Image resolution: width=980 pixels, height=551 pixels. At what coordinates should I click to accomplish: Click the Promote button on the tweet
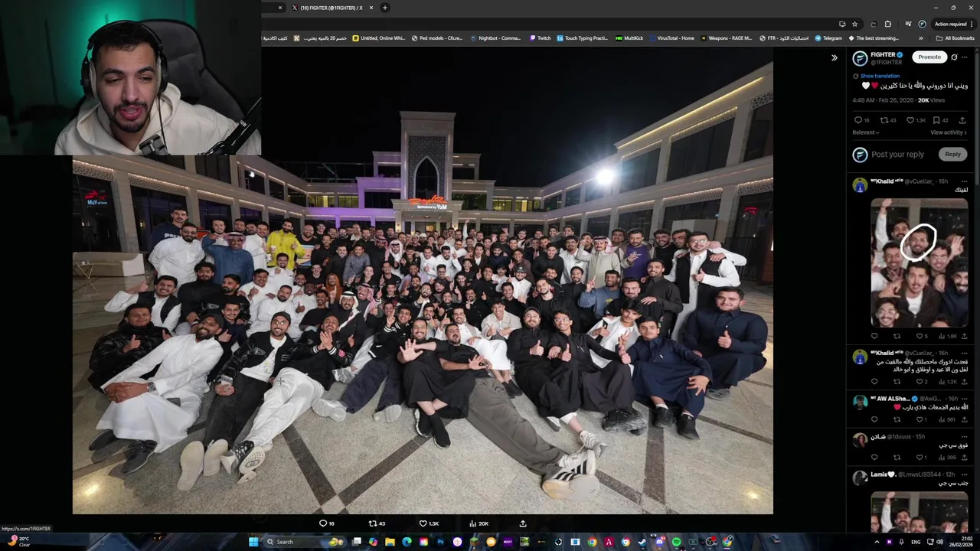click(929, 57)
